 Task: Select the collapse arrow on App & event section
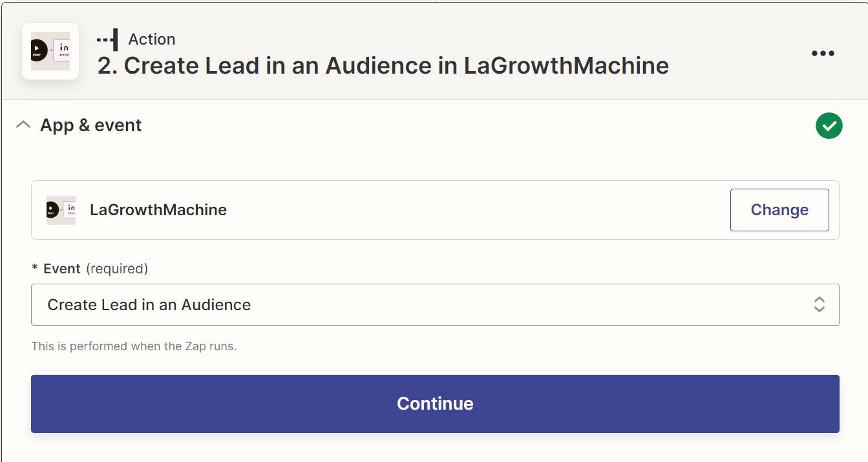[23, 125]
